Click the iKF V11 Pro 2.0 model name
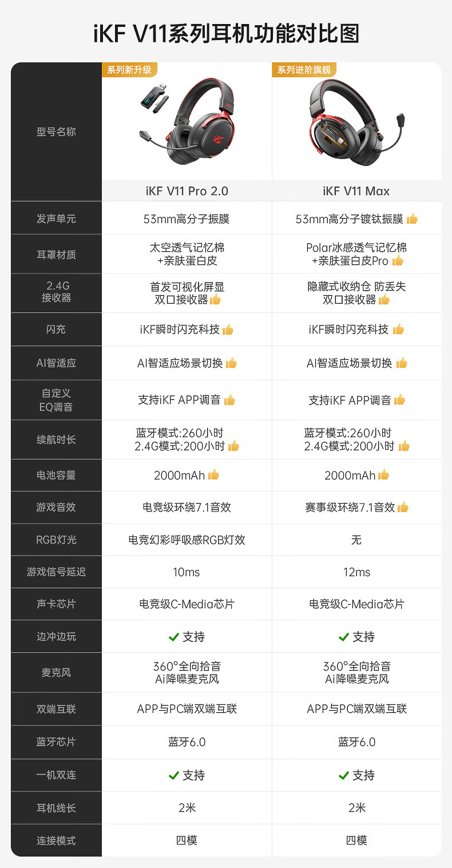This screenshot has height=868, width=452. tap(187, 191)
